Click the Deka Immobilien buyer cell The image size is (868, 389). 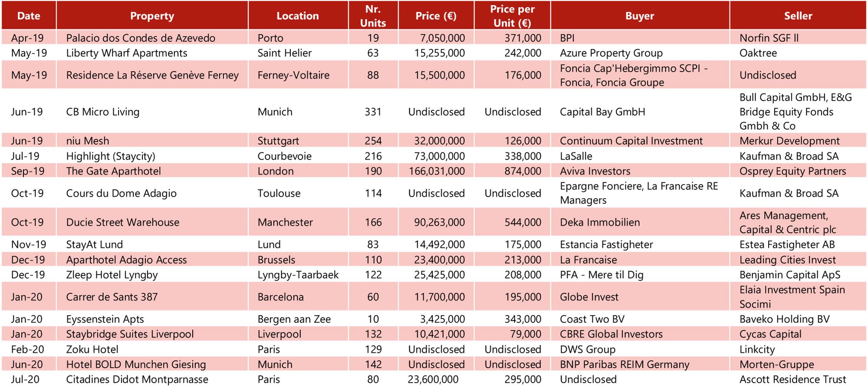(600, 222)
